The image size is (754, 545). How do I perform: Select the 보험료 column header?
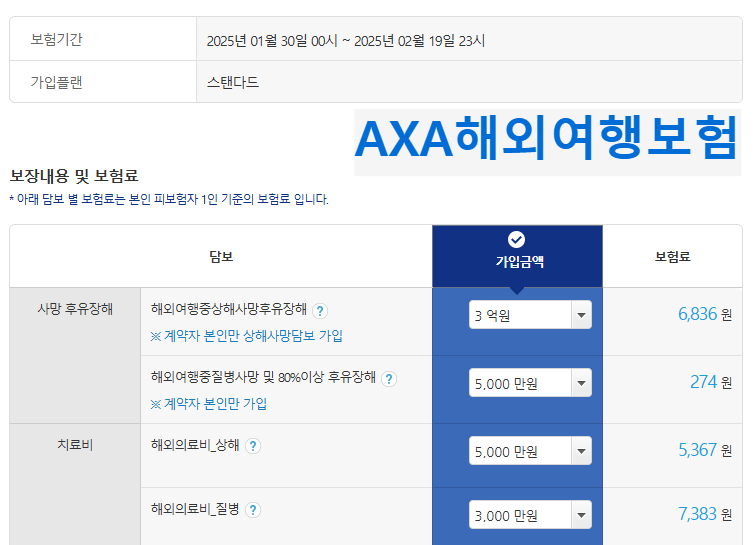point(672,256)
